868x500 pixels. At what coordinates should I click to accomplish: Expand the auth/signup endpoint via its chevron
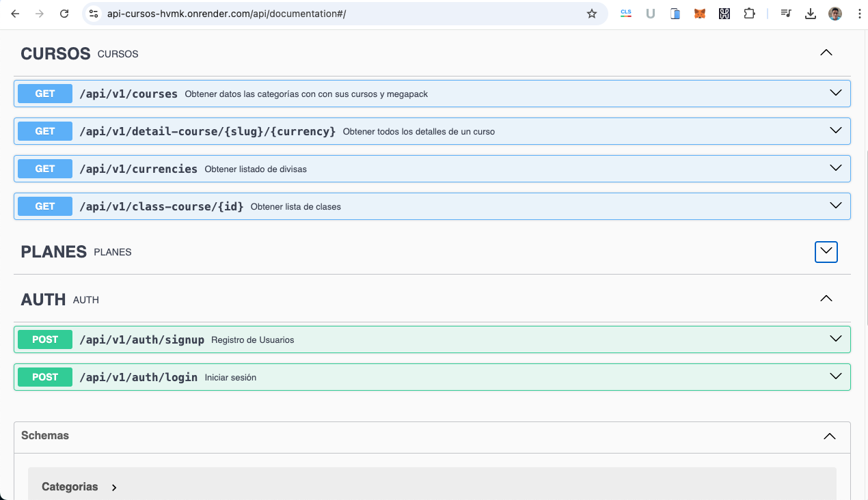click(835, 339)
